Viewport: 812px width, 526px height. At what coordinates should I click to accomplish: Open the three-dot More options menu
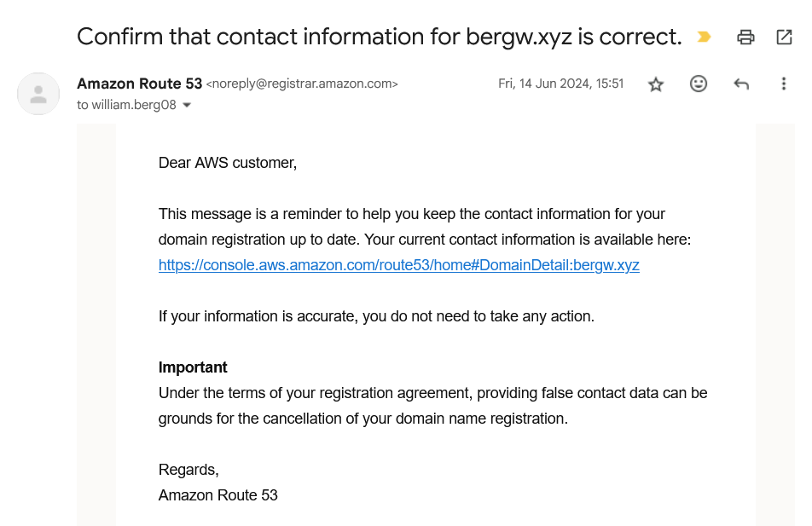tap(784, 84)
